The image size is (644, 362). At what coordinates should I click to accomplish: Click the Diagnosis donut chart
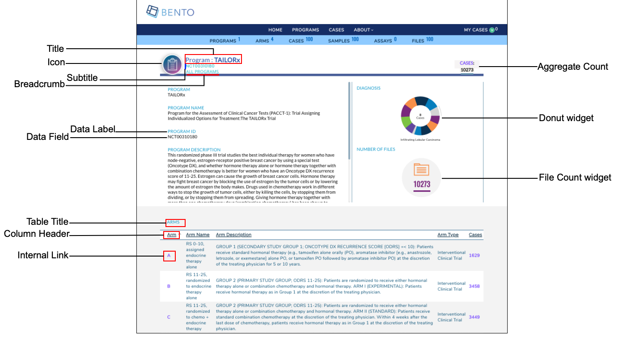(x=420, y=116)
